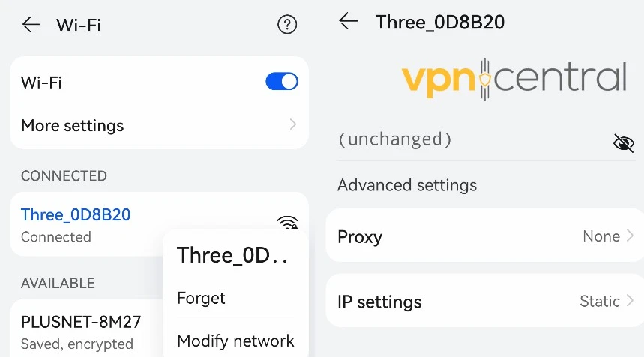The width and height of the screenshot is (644, 357).
Task: Select the PLUSNET-8M27 saved network
Action: [x=81, y=322]
